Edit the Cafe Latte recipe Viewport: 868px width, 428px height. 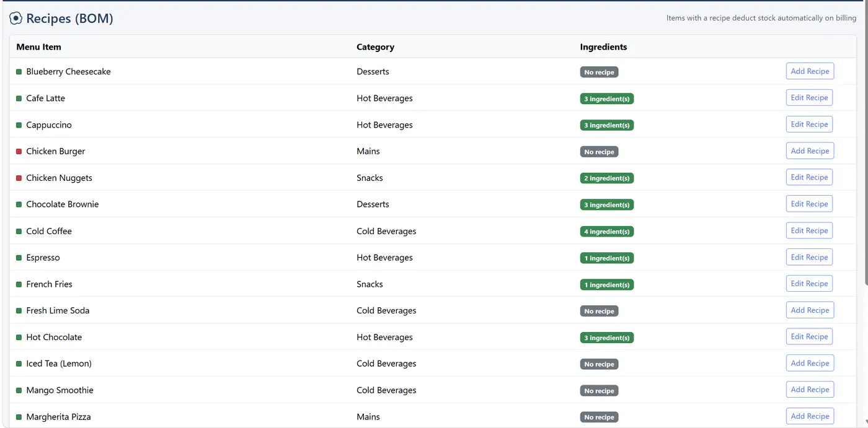pyautogui.click(x=809, y=98)
